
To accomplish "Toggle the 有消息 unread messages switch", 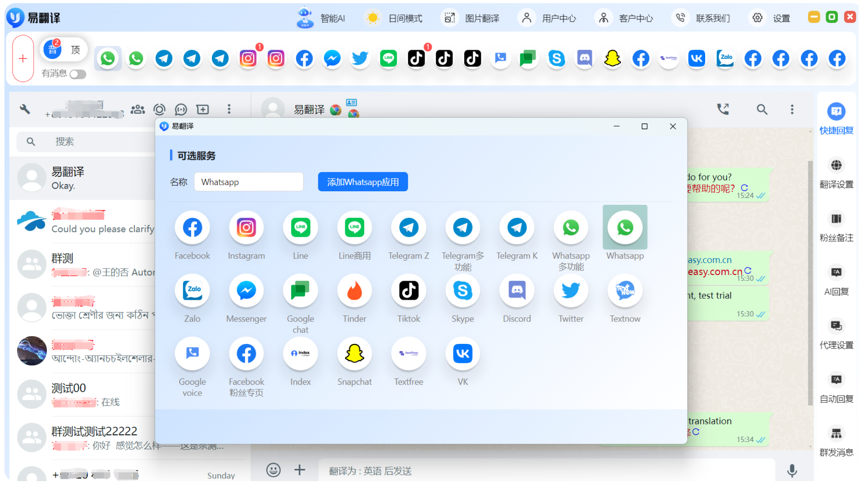I will tap(77, 74).
